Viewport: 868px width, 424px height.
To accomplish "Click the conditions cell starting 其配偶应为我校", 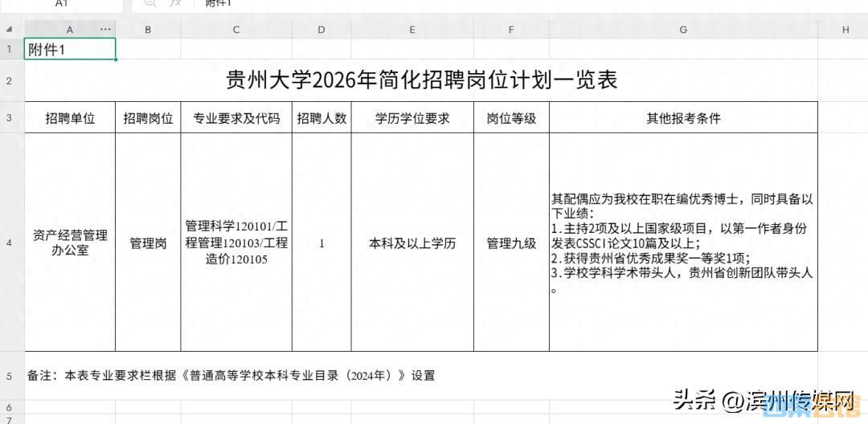I will point(683,243).
